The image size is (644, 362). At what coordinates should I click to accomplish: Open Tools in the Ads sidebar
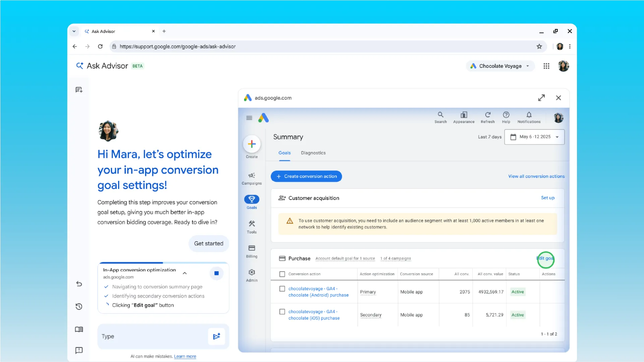click(252, 227)
